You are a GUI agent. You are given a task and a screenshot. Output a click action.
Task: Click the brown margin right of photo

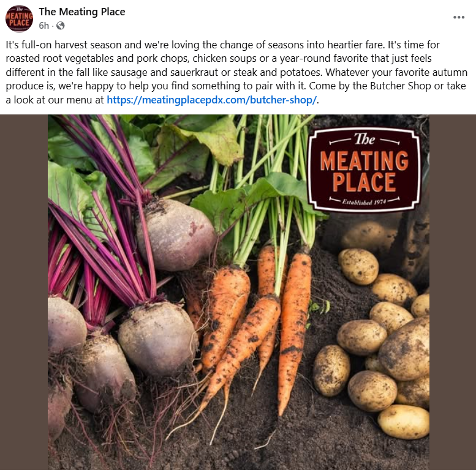pos(453,293)
